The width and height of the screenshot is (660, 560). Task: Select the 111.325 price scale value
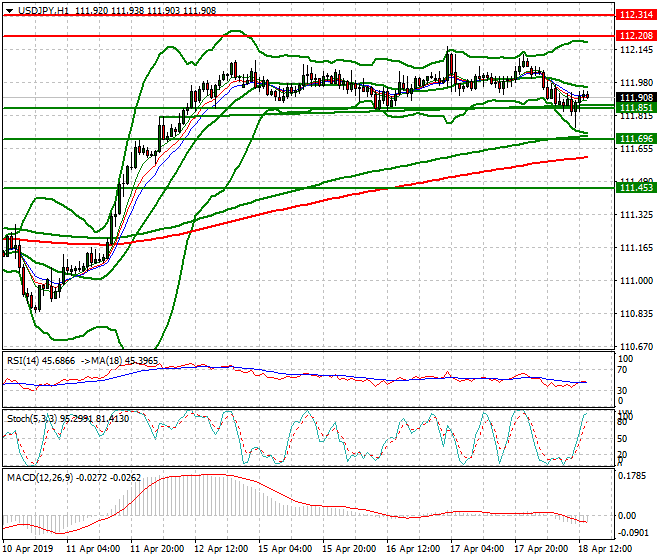pos(636,215)
